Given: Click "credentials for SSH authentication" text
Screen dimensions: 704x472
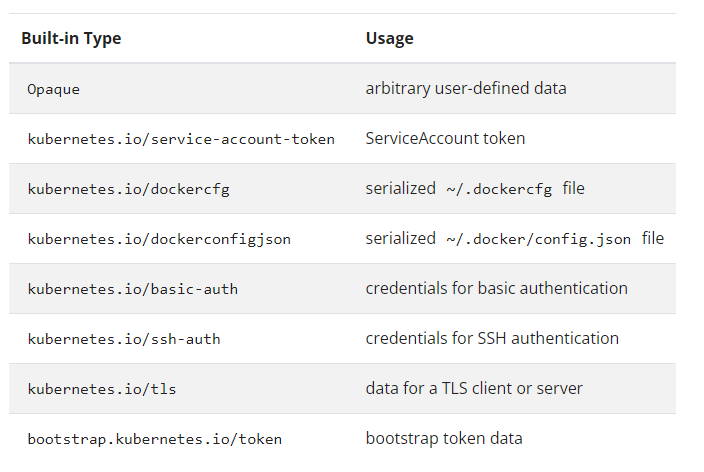Looking at the screenshot, I should (x=492, y=338).
